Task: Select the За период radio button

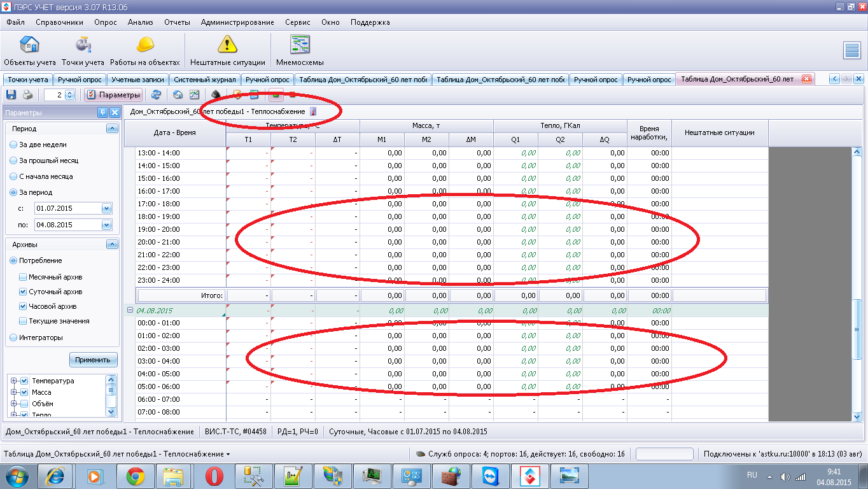Action: coord(13,192)
